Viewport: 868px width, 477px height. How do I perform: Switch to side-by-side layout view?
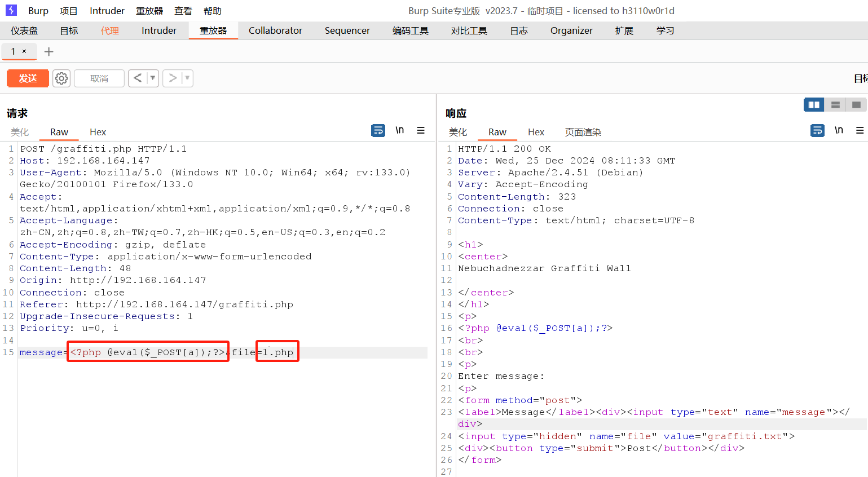click(x=814, y=105)
